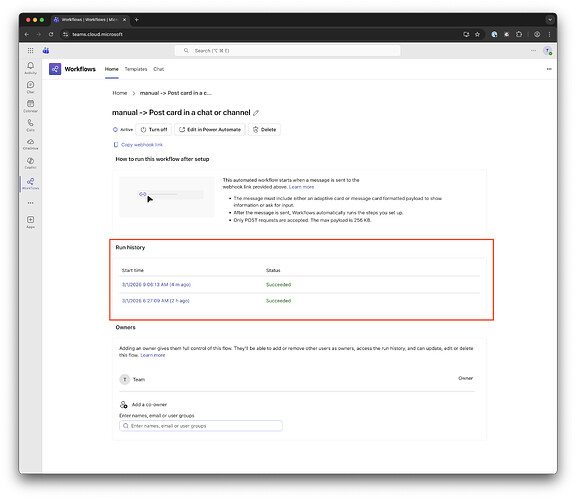The width and height of the screenshot is (576, 499).
Task: Open Teams settings ellipsis near profile
Action: tap(533, 50)
